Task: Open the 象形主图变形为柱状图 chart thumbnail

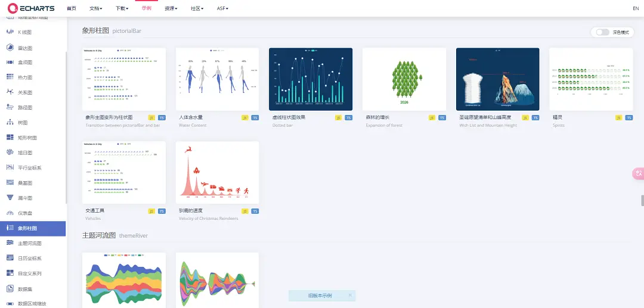Action: click(124, 79)
